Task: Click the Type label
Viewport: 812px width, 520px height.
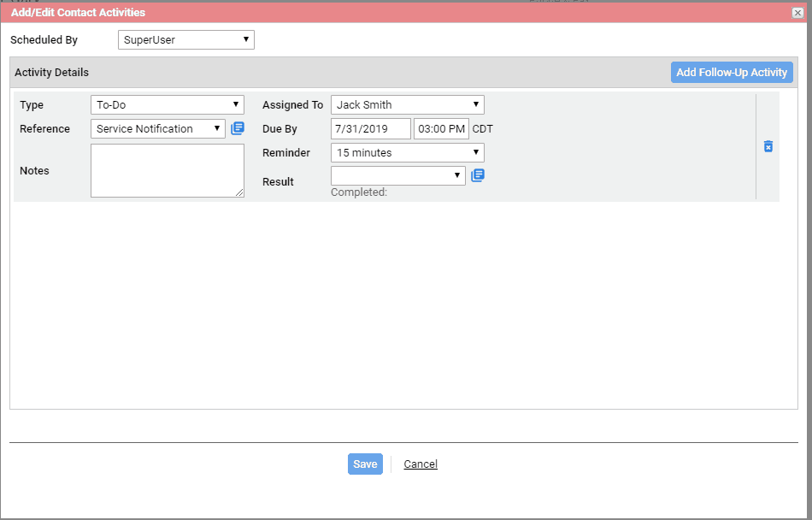Action: (32, 104)
